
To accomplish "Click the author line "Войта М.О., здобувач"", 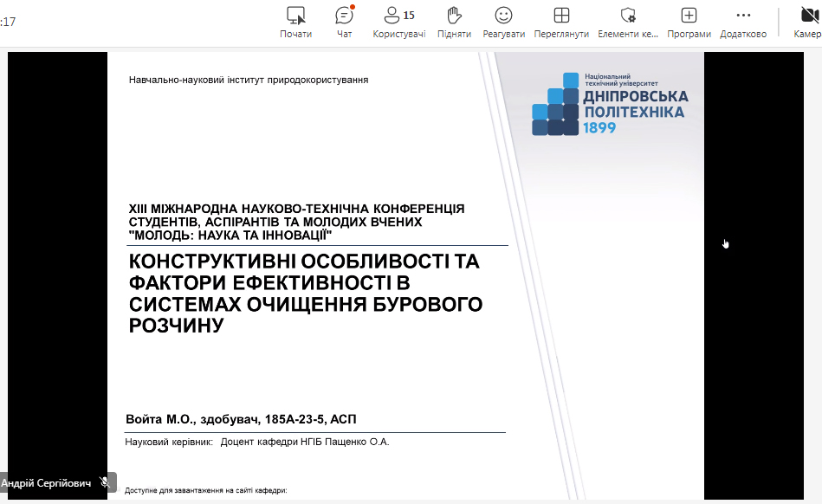I will point(241,420).
